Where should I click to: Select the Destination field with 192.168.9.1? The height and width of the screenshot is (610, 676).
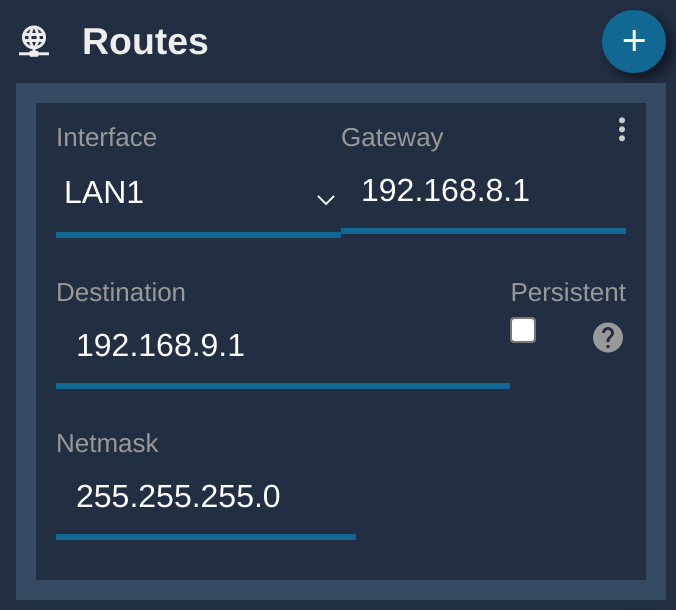(x=283, y=346)
